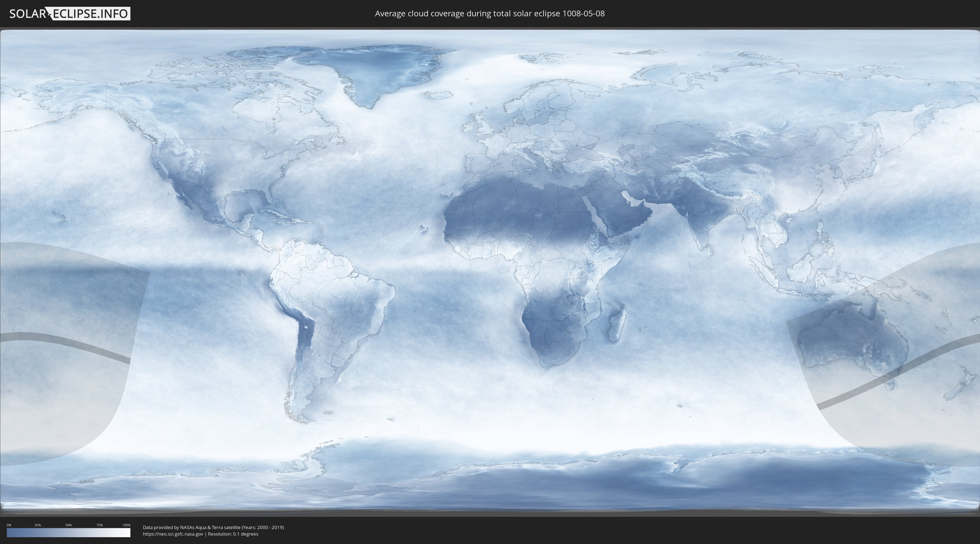
Task: Click the 100% legend label
Action: pos(126,525)
